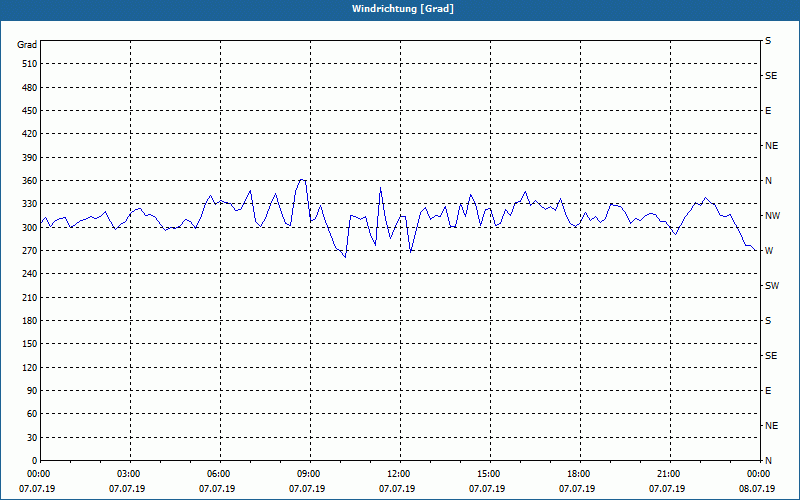
Task: Select the 06:00 time label
Action: (x=217, y=473)
